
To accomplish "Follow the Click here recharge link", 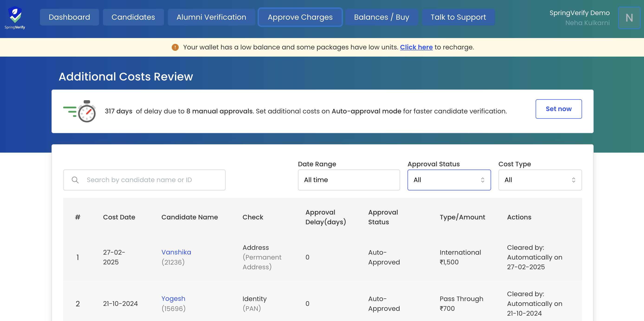I will click(x=416, y=47).
